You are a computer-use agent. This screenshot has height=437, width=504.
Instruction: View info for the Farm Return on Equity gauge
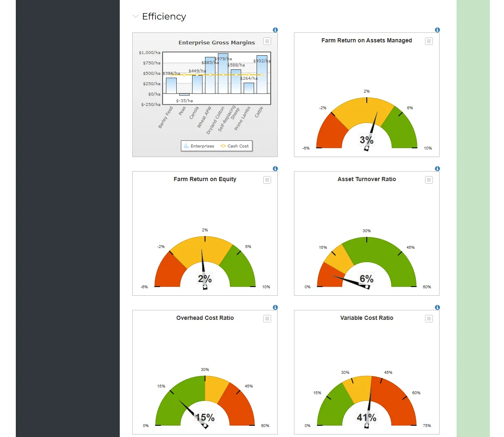point(275,169)
